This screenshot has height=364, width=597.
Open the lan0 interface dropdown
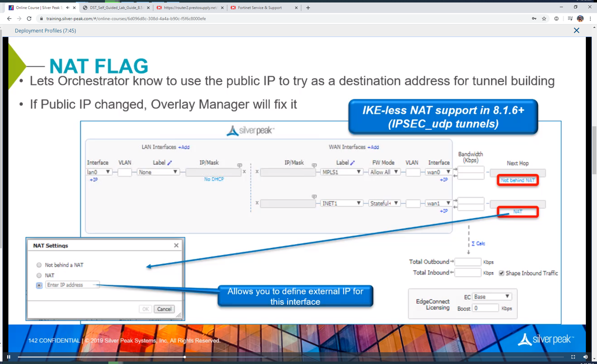point(99,172)
